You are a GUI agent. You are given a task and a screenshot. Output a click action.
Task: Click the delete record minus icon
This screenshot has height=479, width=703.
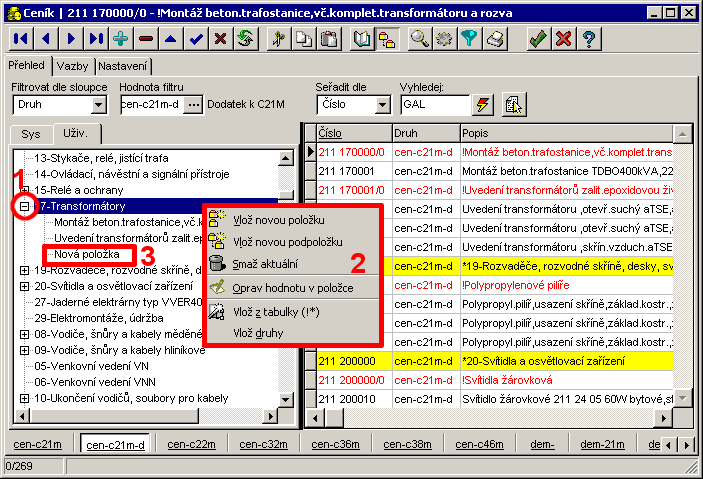click(x=146, y=39)
